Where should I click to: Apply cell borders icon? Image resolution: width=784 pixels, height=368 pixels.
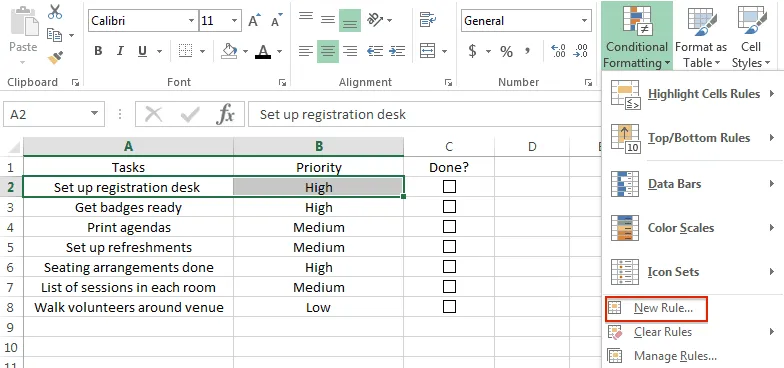coord(186,51)
